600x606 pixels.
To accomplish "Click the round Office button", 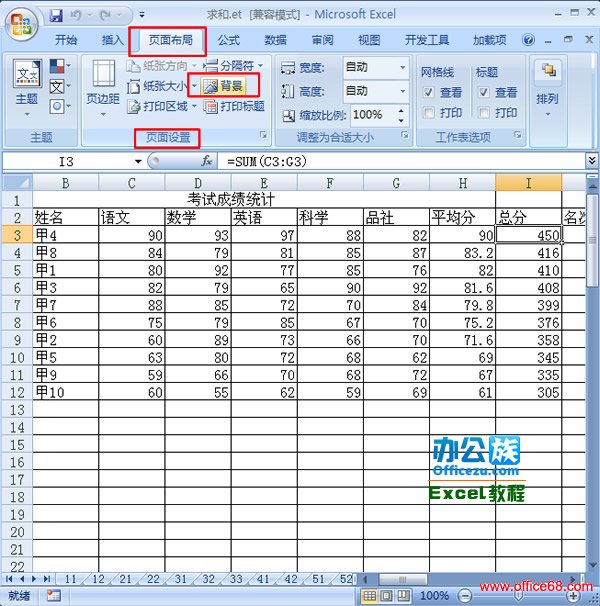I will (21, 24).
